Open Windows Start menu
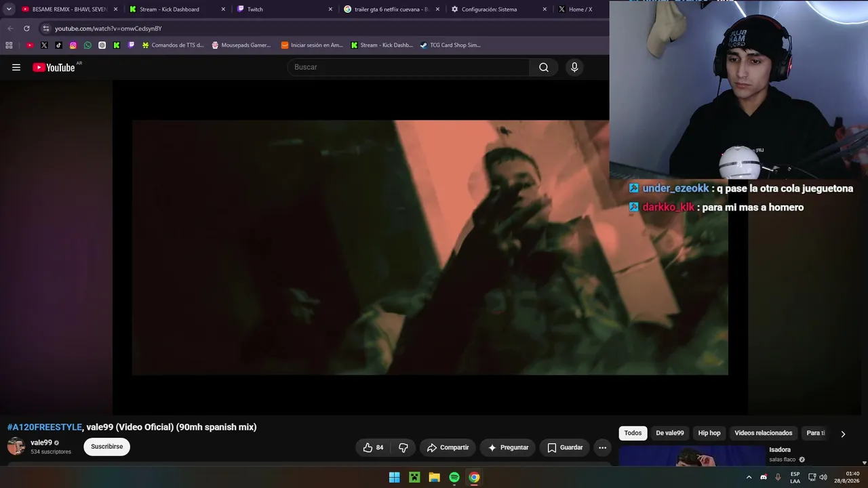Viewport: 868px width, 488px height. click(394, 477)
